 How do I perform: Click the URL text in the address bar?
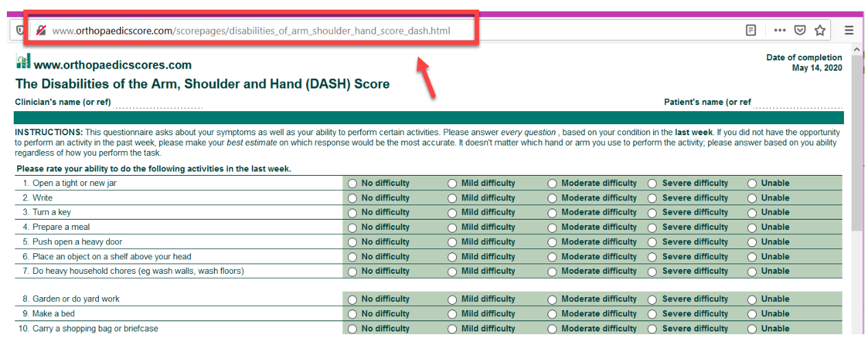251,30
